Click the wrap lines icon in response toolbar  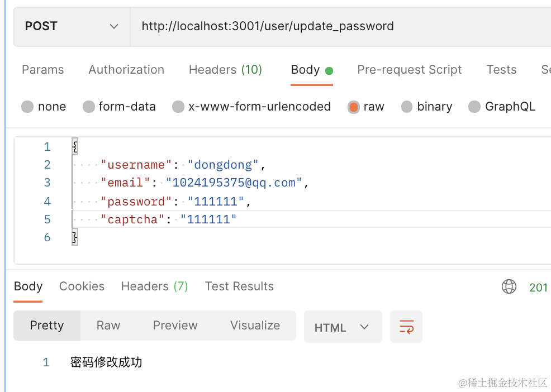click(x=406, y=327)
